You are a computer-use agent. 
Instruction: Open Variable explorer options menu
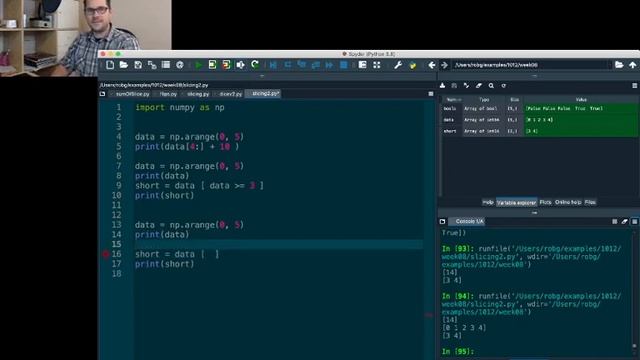coord(635,86)
